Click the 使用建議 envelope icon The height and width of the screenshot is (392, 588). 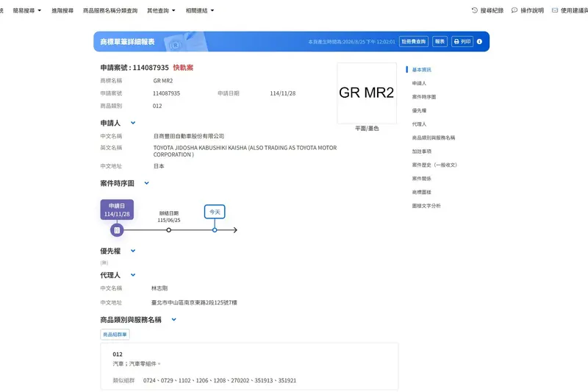[x=555, y=10]
